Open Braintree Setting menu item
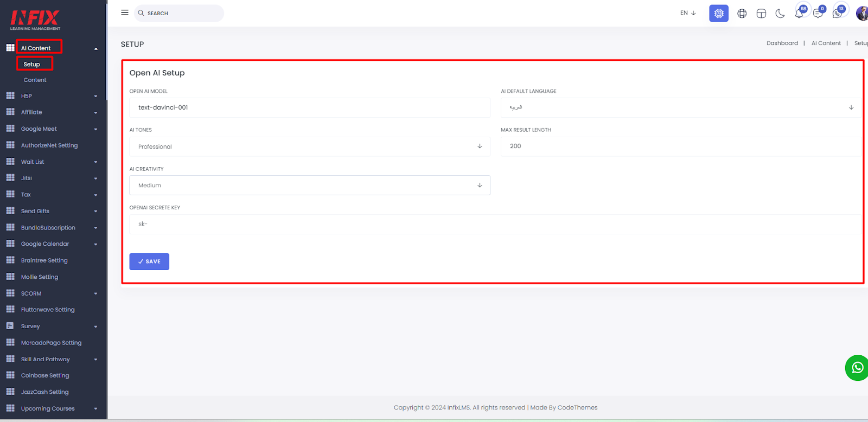Screen dimensions: 868x422 pos(44,260)
